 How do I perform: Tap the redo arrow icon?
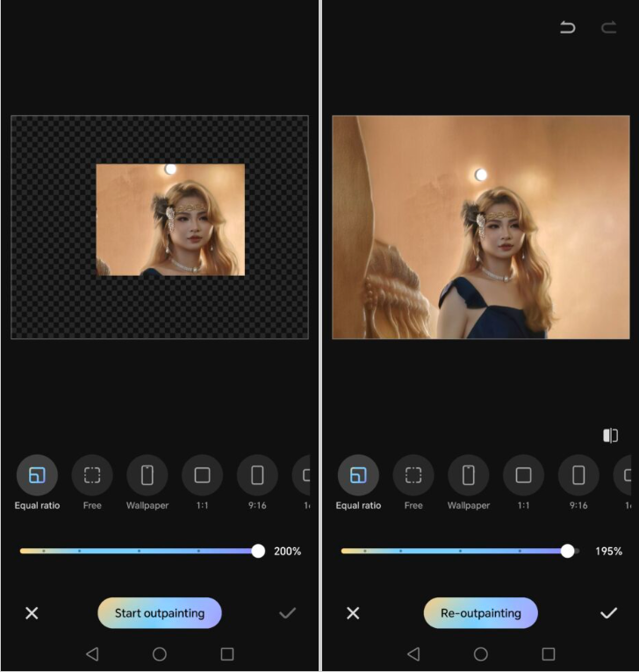pos(608,28)
